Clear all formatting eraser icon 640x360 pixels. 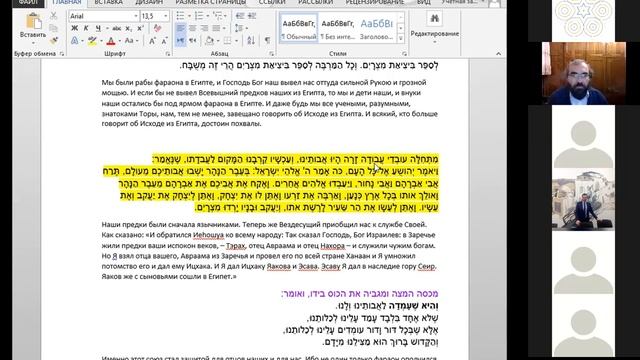[x=157, y=28]
